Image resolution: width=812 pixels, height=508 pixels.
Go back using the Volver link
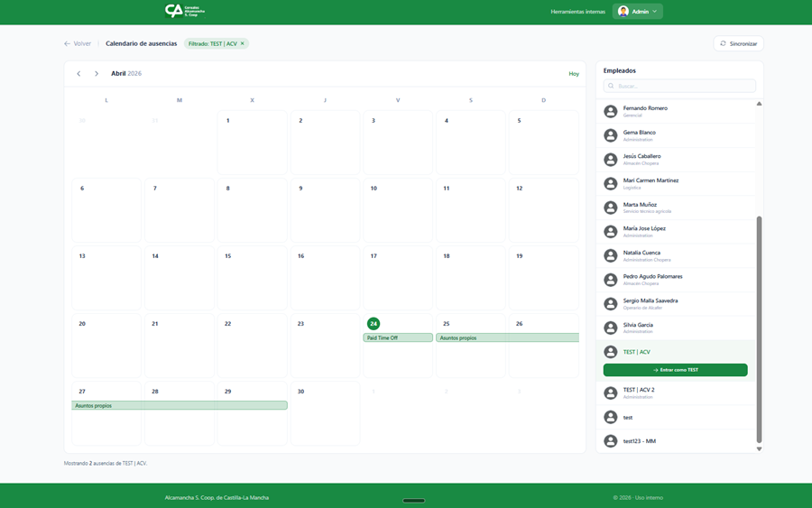(x=78, y=43)
